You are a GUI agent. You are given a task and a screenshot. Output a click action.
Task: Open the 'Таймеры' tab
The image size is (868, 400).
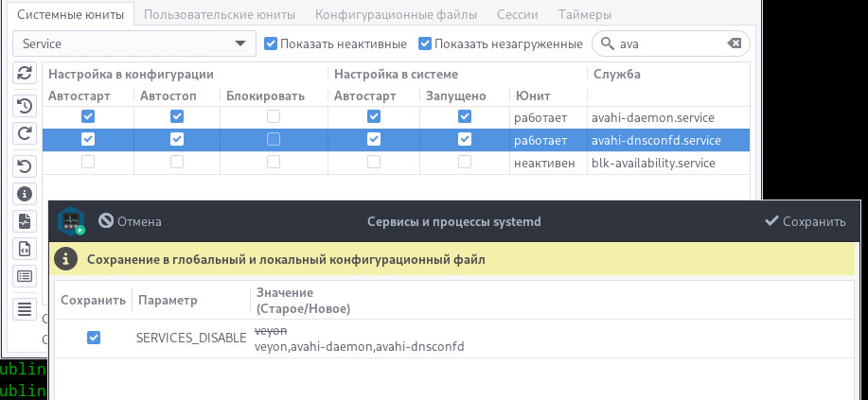[x=584, y=14]
